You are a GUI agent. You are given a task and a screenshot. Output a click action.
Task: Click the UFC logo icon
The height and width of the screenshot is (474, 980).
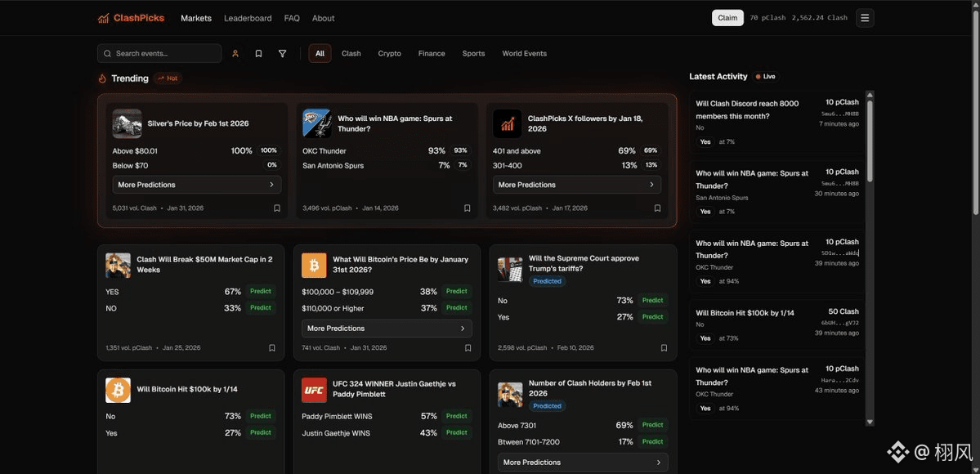tap(314, 390)
